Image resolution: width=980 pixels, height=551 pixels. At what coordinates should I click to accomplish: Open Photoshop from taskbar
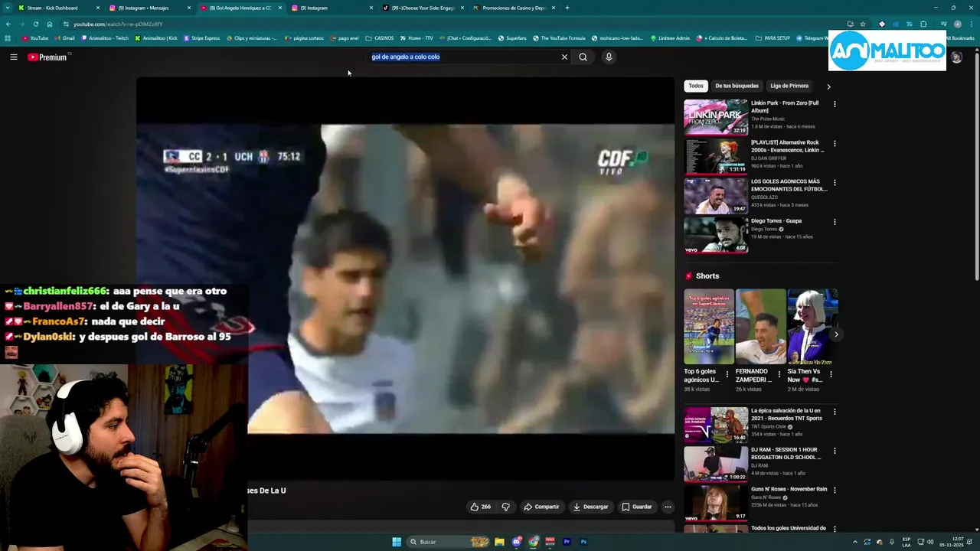(x=583, y=542)
